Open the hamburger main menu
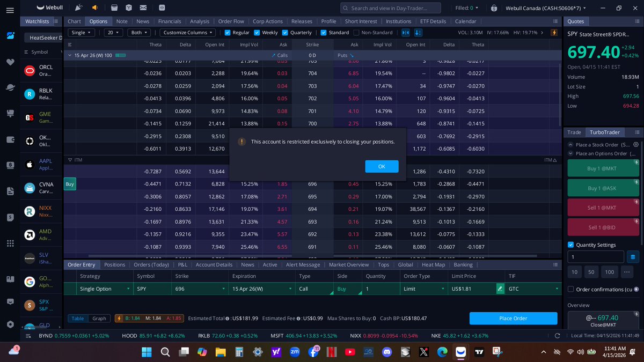The height and width of the screenshot is (362, 644). point(10,10)
